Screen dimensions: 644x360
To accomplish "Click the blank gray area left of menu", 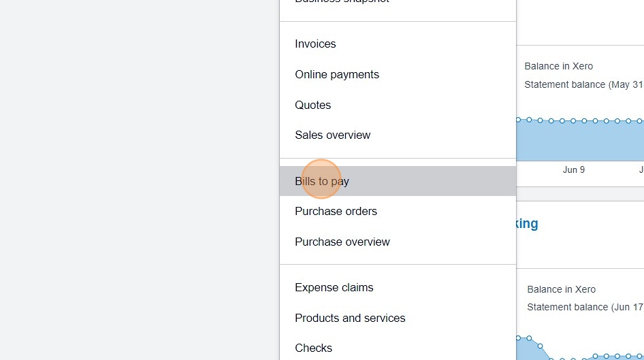I will 136,177.
